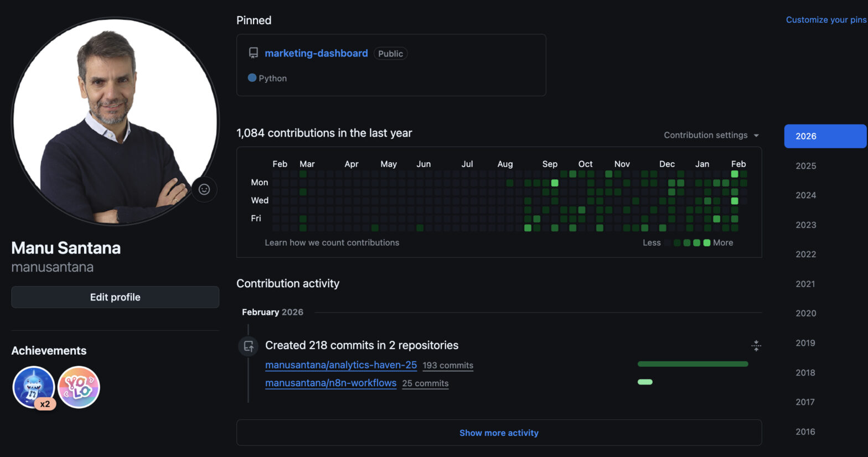868x457 pixels.
Task: Click the darkest legend square beside Less
Action: (668, 243)
